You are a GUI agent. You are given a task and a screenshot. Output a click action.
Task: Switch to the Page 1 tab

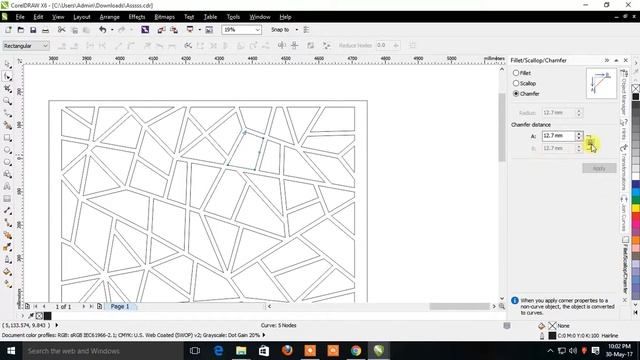click(120, 307)
